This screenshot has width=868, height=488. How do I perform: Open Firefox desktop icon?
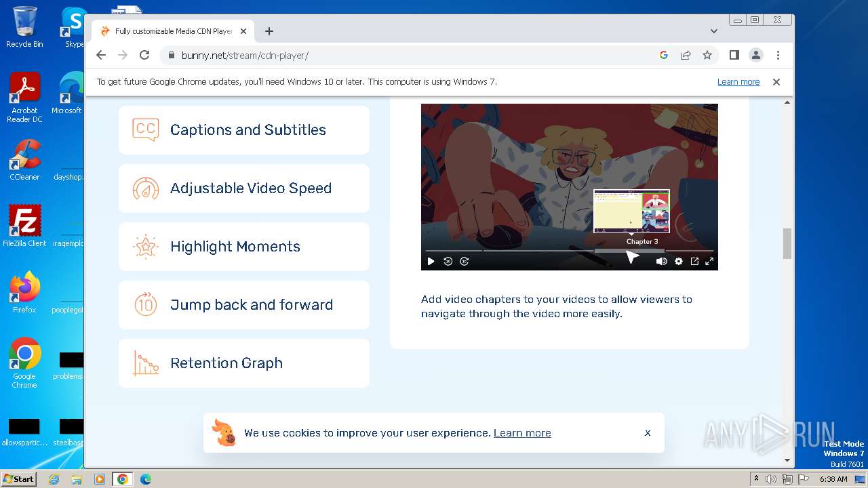pos(24,293)
